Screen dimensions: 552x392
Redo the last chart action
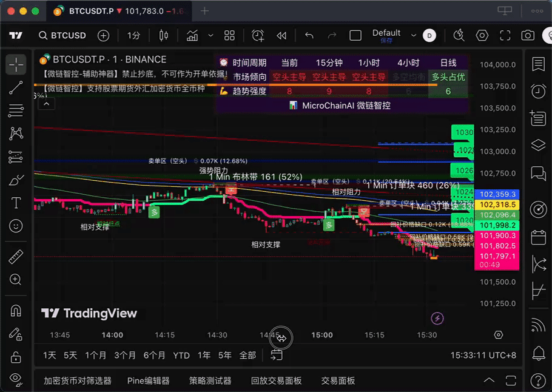point(332,35)
